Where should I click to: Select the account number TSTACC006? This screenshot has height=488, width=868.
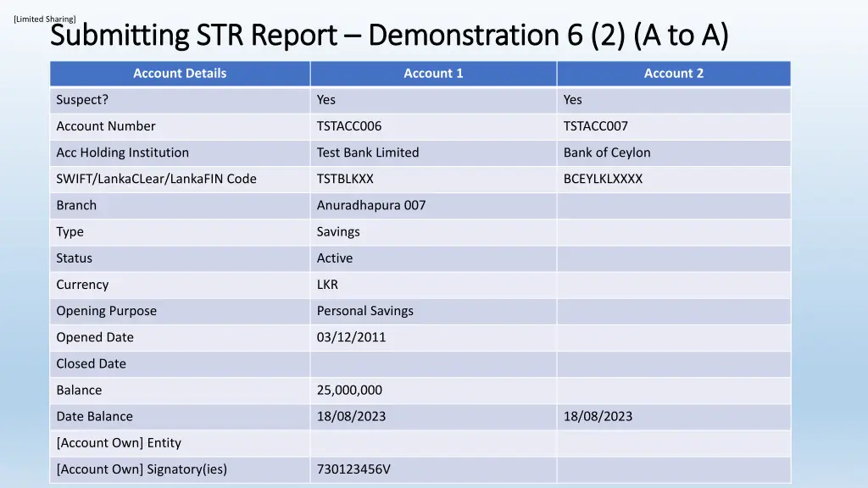[x=349, y=126]
